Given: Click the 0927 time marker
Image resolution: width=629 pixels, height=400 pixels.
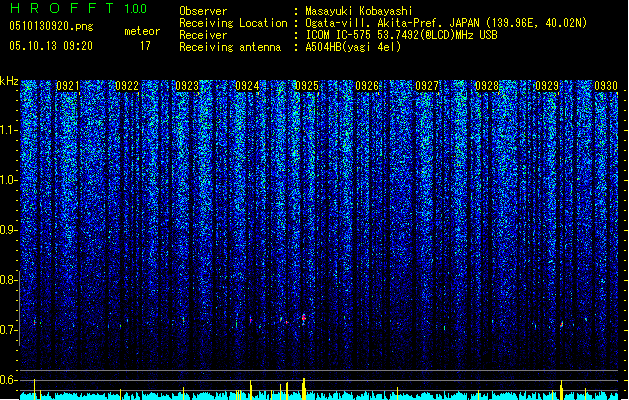Looking at the screenshot, I should click(x=427, y=86).
